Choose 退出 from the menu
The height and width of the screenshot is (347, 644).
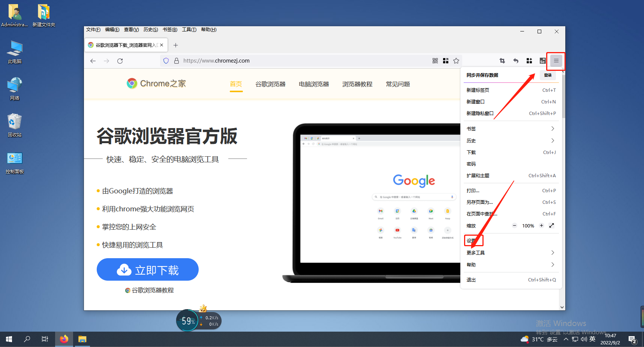pos(511,280)
